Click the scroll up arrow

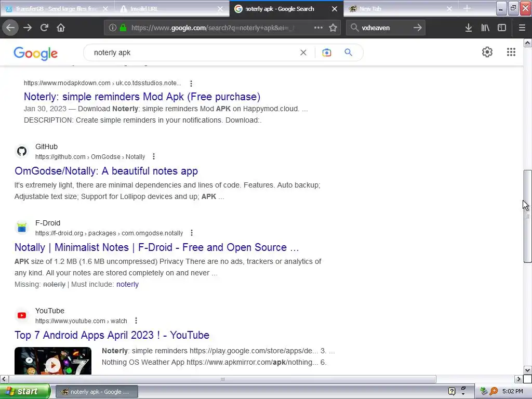527,43
